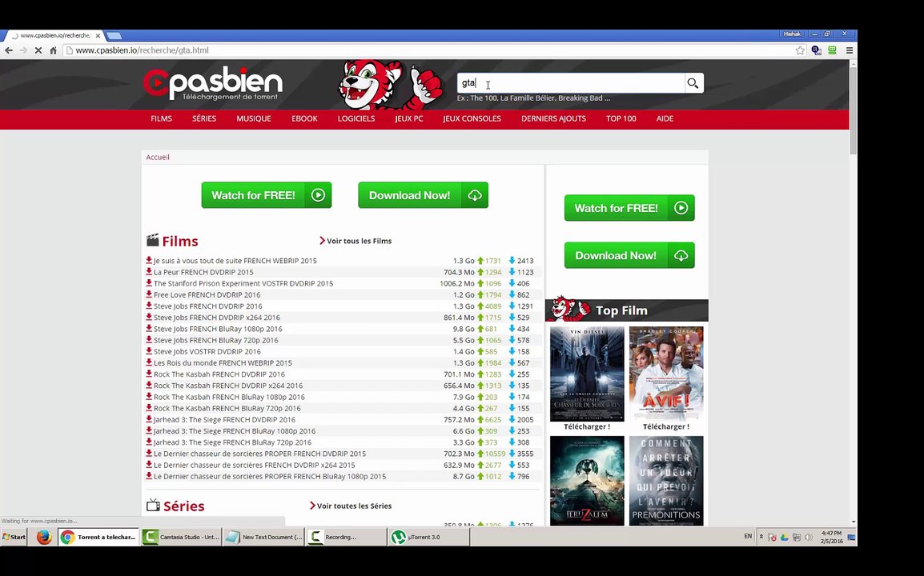
Task: Click left Download Now! button
Action: 423,195
